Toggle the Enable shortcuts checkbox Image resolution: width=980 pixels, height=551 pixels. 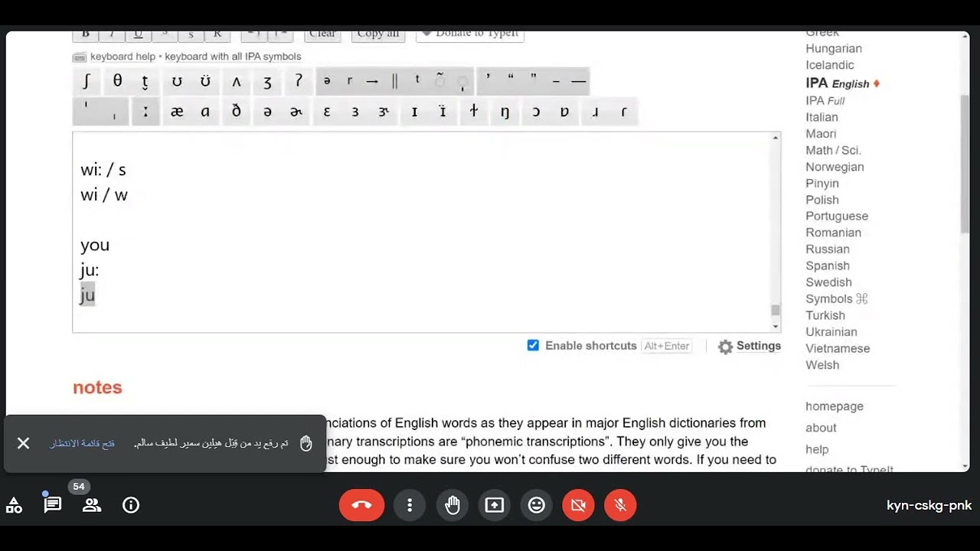click(x=533, y=346)
